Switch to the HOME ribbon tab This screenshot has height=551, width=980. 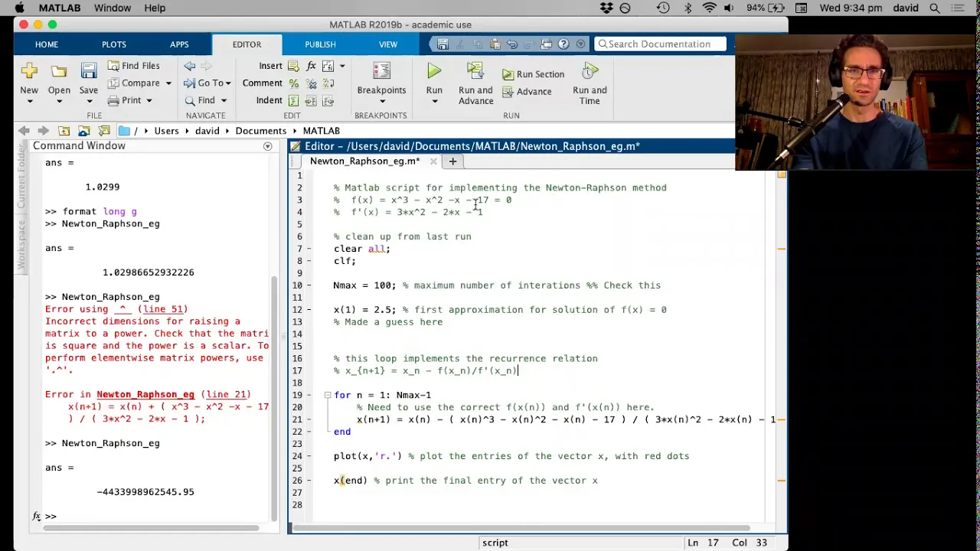point(46,44)
